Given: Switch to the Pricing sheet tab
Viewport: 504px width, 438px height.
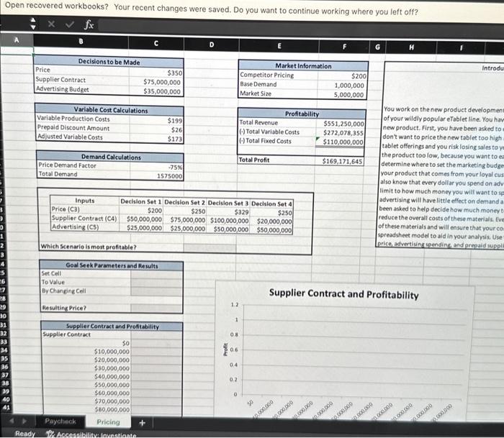Looking at the screenshot, I should [x=108, y=422].
